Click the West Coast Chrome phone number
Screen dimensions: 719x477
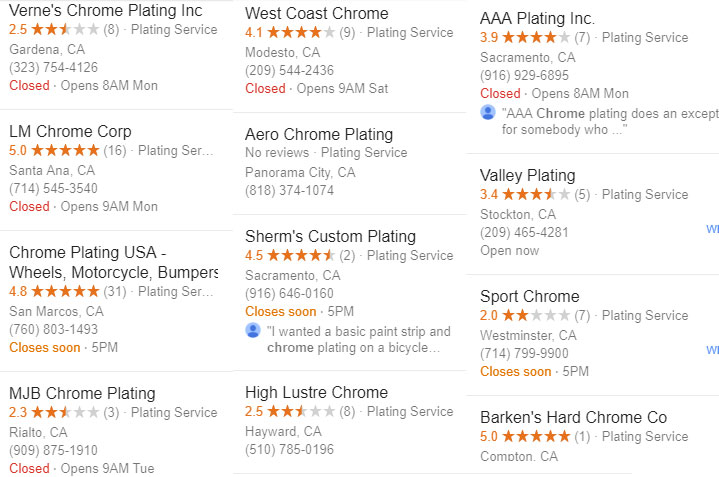[x=289, y=70]
